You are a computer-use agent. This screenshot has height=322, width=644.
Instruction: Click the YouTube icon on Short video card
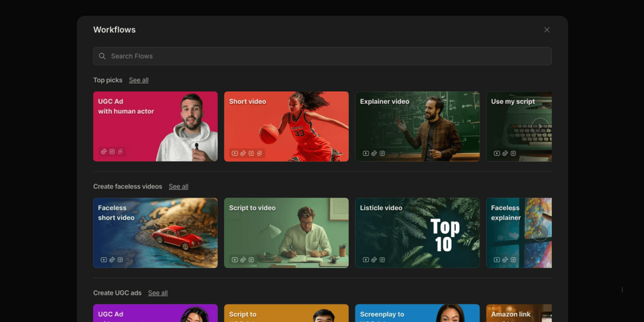click(x=235, y=153)
